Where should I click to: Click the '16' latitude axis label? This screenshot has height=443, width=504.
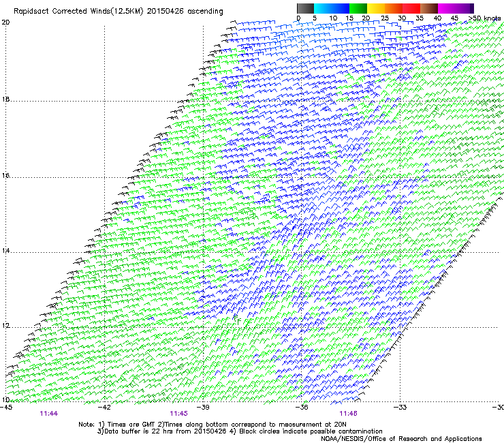[x=5, y=176]
